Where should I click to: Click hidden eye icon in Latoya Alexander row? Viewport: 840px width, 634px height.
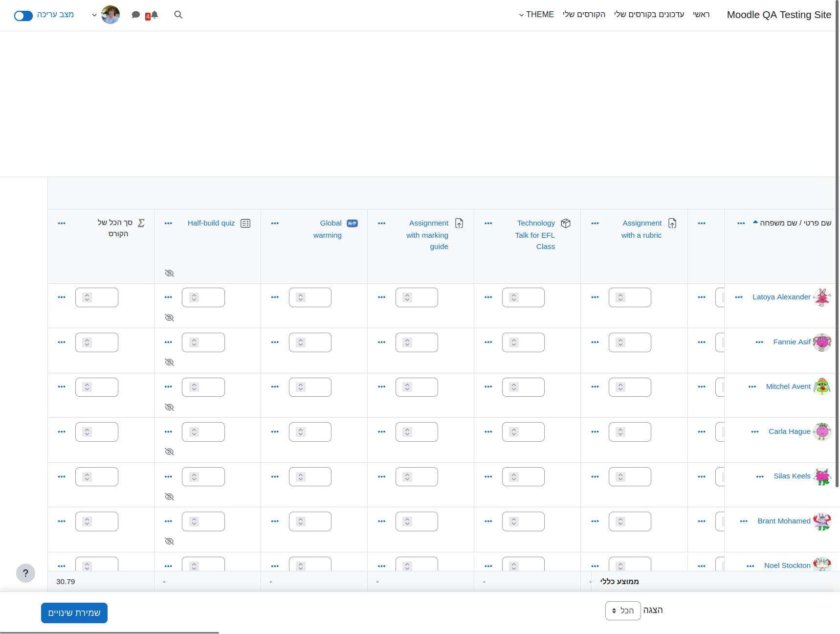tap(170, 317)
